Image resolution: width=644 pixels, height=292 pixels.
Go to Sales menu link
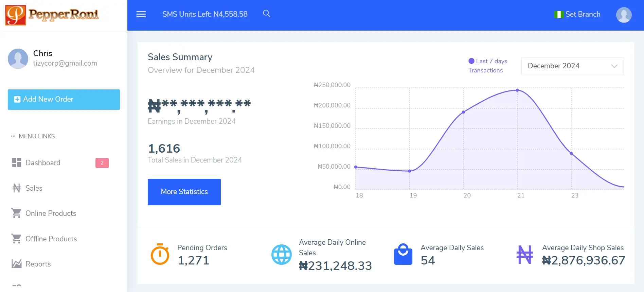(x=34, y=188)
